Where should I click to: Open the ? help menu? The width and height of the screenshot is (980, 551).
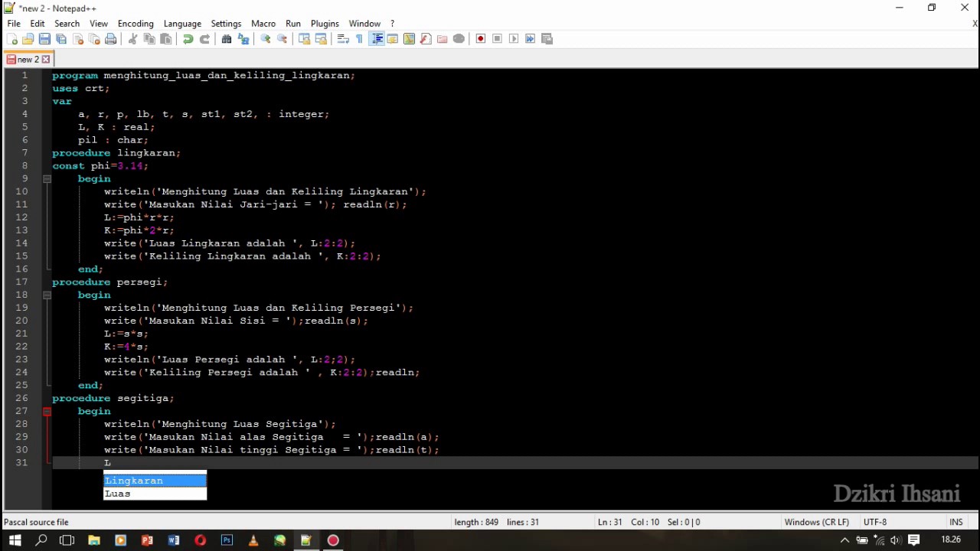393,24
